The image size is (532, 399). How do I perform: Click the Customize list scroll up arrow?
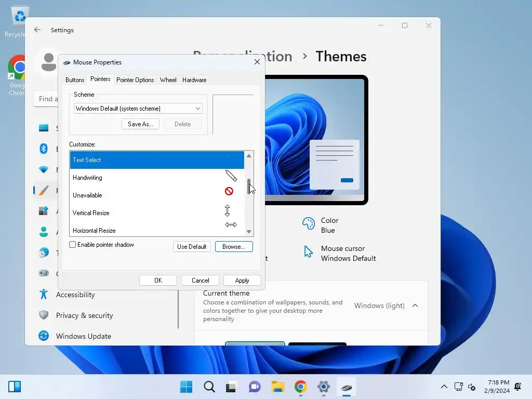coord(249,156)
